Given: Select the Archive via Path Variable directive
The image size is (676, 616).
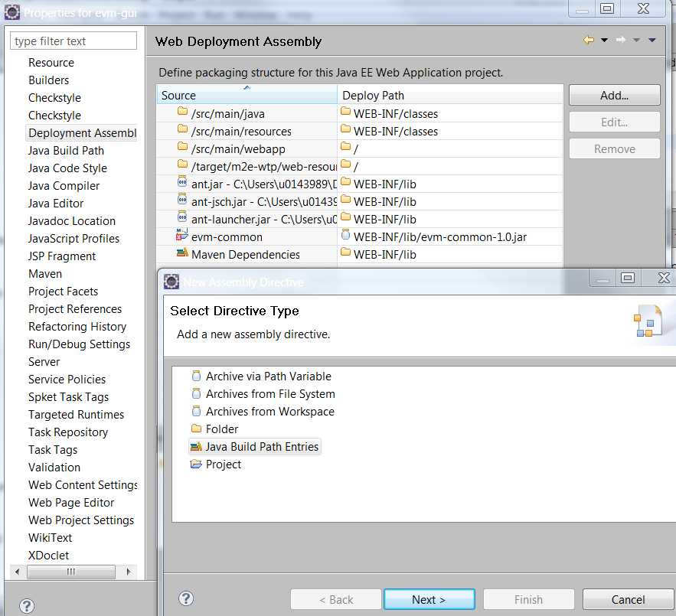Looking at the screenshot, I should tap(268, 376).
